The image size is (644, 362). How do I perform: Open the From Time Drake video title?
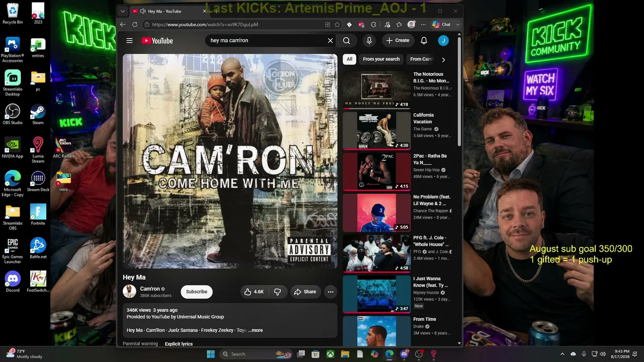[x=425, y=319]
